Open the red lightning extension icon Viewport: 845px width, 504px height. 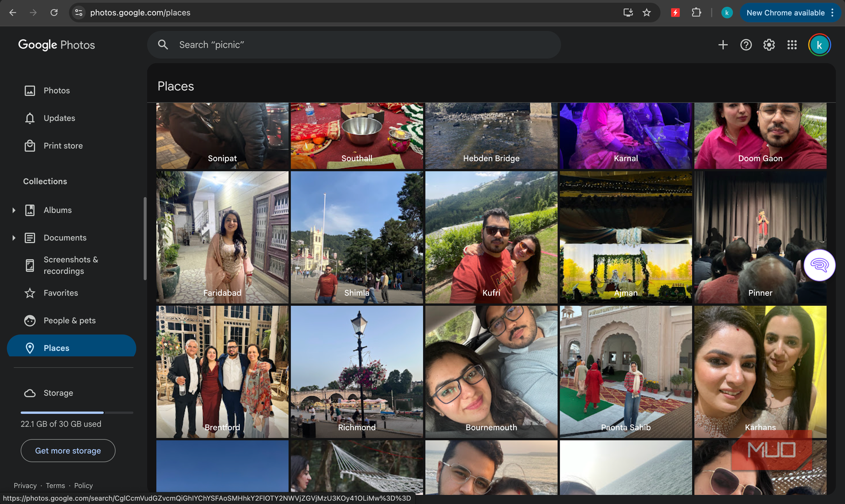pyautogui.click(x=675, y=13)
